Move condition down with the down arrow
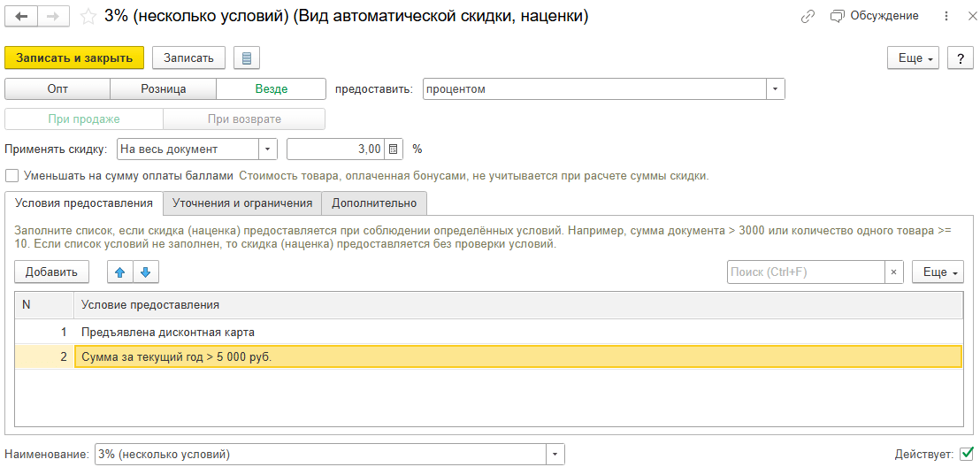 coord(145,272)
